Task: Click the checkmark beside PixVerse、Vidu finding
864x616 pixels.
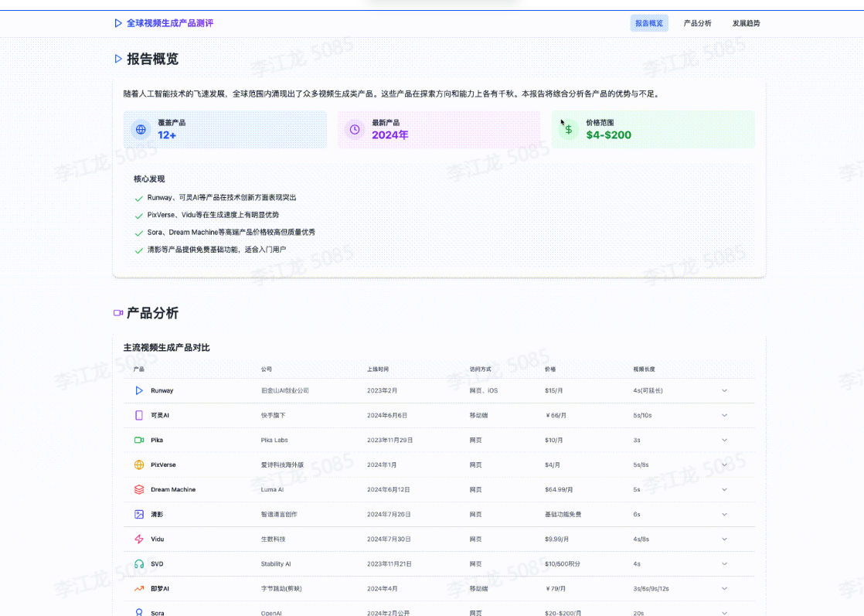Action: click(x=139, y=216)
